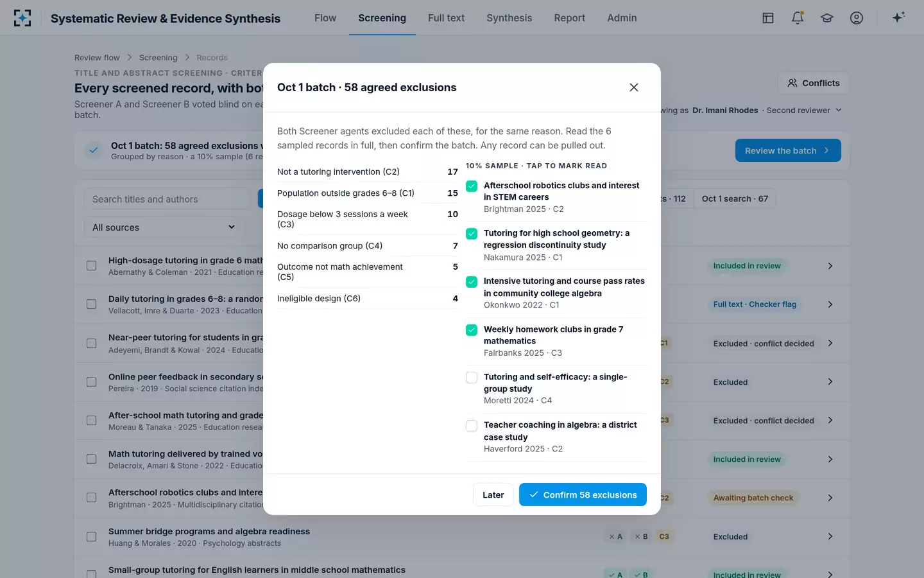Confirm 58 exclusions
Screen dimensions: 924x578
(583, 495)
